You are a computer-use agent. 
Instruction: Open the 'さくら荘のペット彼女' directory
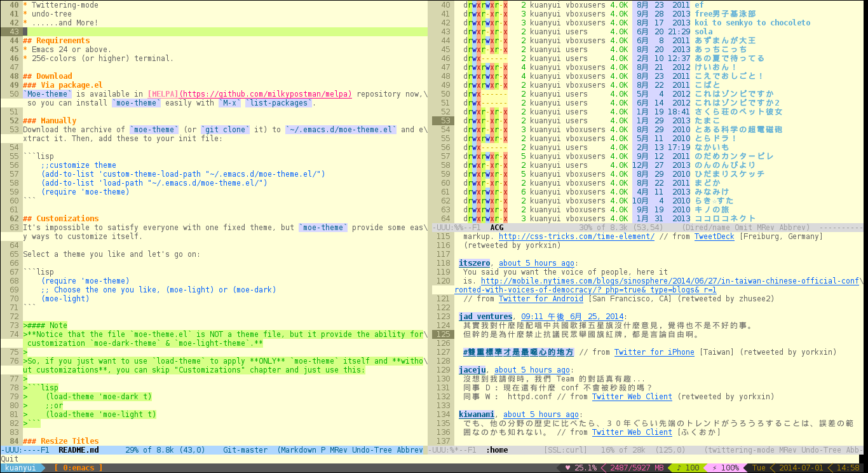tap(738, 112)
